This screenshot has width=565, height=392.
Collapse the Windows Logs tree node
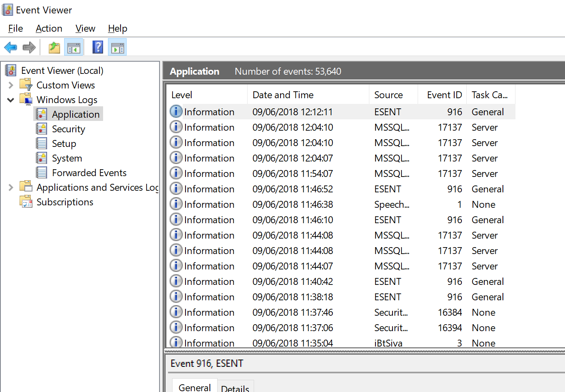(x=11, y=100)
